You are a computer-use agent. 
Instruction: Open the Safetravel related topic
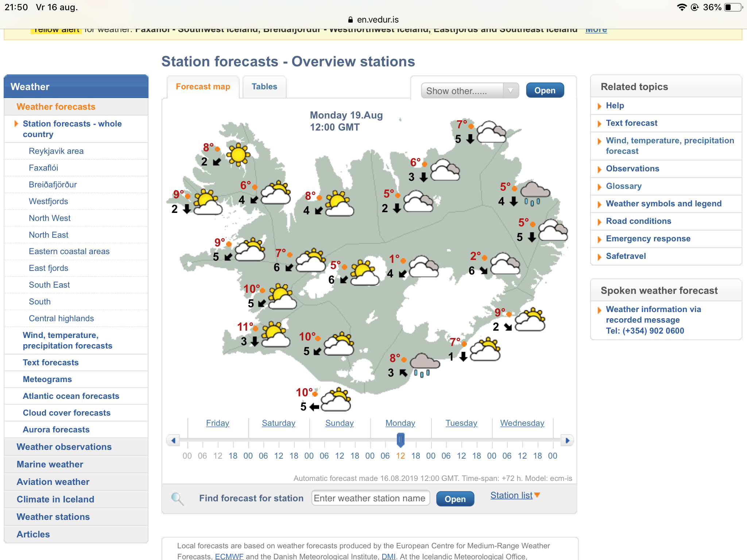tap(626, 256)
